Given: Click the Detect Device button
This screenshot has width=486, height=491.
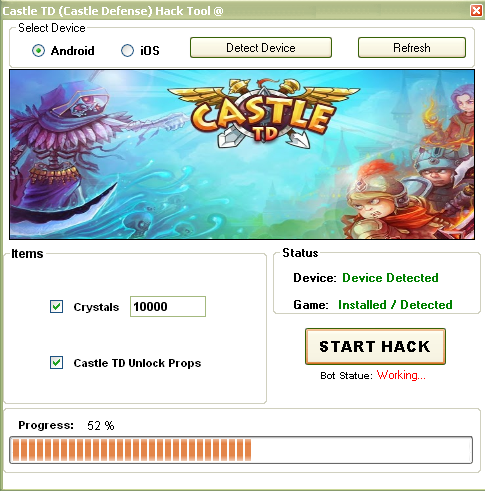Looking at the screenshot, I should pos(261,48).
